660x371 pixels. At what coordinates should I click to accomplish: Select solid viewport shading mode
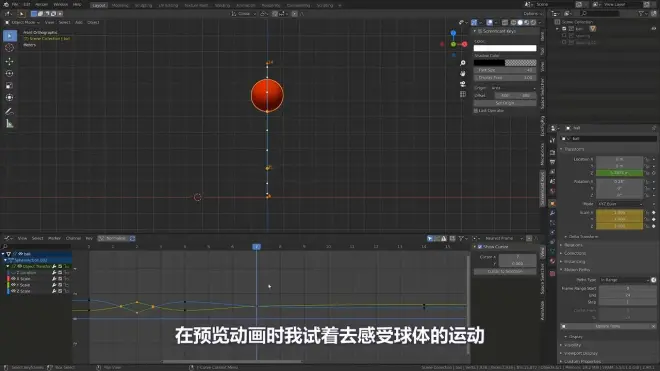[520, 22]
